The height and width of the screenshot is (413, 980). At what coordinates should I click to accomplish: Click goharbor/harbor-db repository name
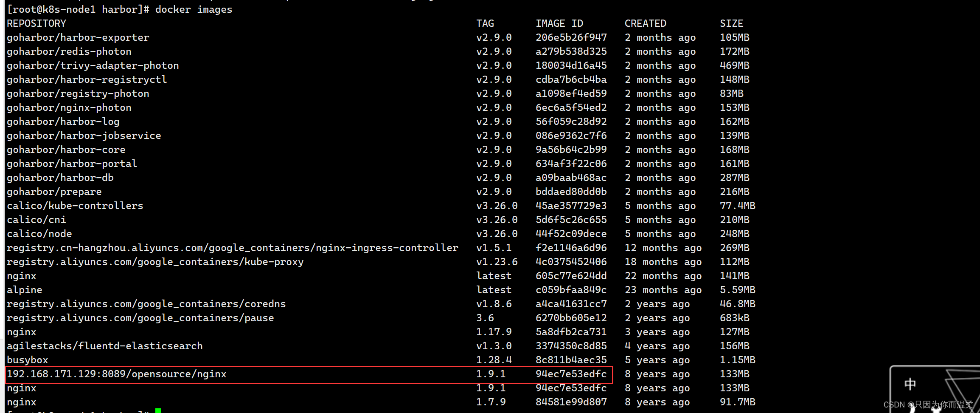[x=60, y=178]
